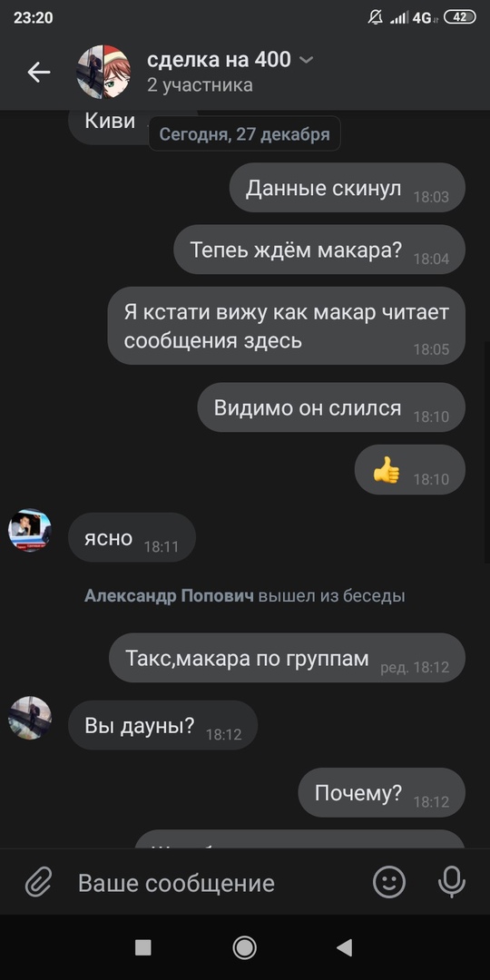Open the group chat avatar
Viewport: 490px width, 980px height.
coord(103,72)
